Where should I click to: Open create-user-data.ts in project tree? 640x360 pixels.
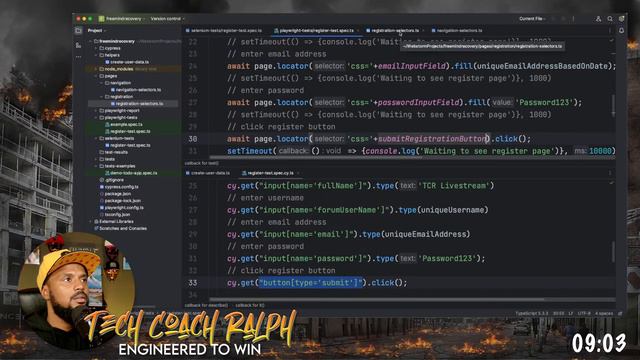coord(127,62)
